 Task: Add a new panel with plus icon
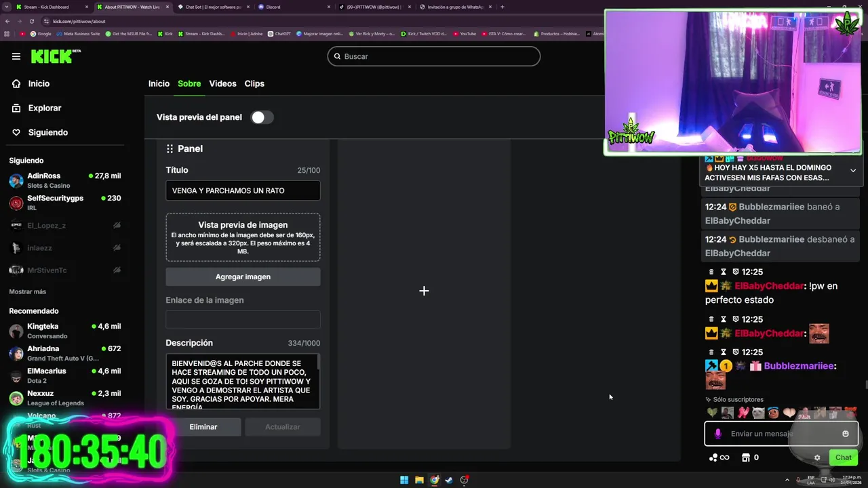(424, 291)
